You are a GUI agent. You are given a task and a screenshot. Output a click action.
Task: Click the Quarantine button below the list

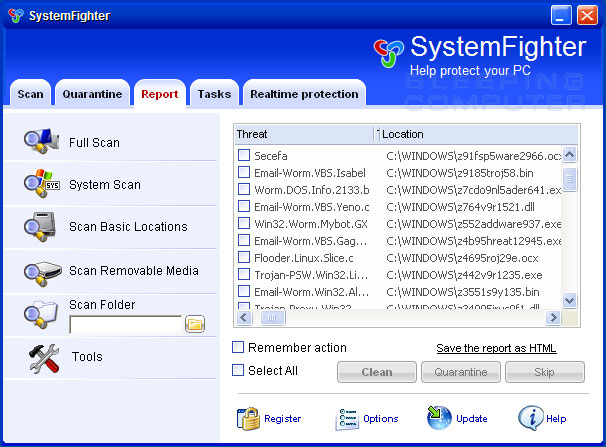click(461, 372)
